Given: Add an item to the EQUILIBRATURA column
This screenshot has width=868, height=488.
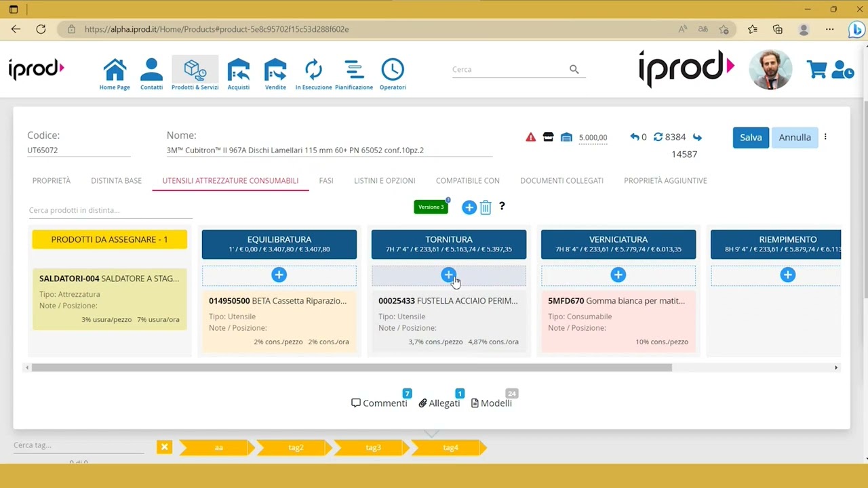Looking at the screenshot, I should [x=279, y=274].
